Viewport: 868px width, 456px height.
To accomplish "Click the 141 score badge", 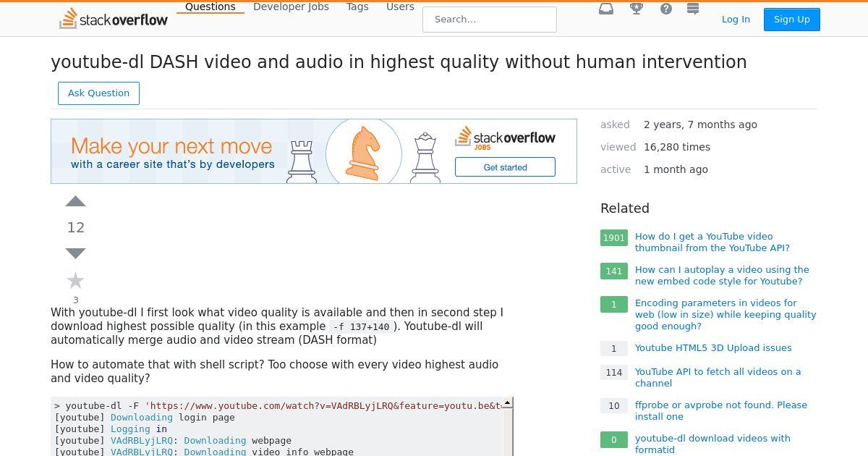I will (x=614, y=271).
